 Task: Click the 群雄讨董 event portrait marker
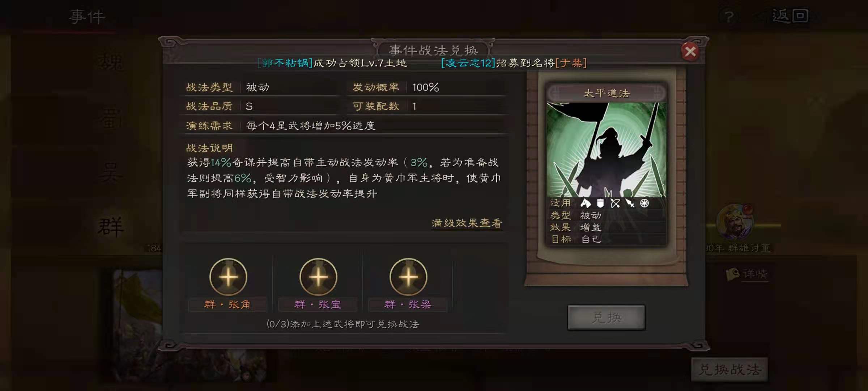click(x=735, y=222)
